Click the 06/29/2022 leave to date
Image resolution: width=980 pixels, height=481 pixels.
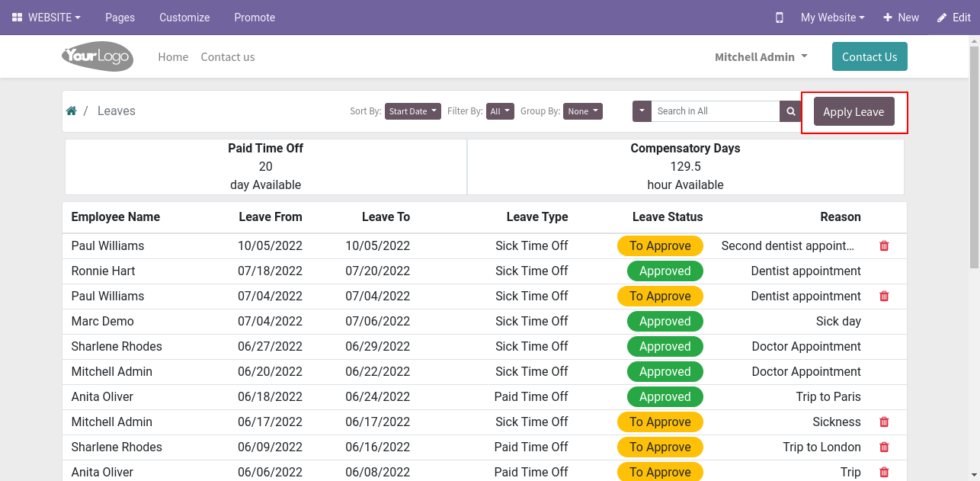[377, 347]
